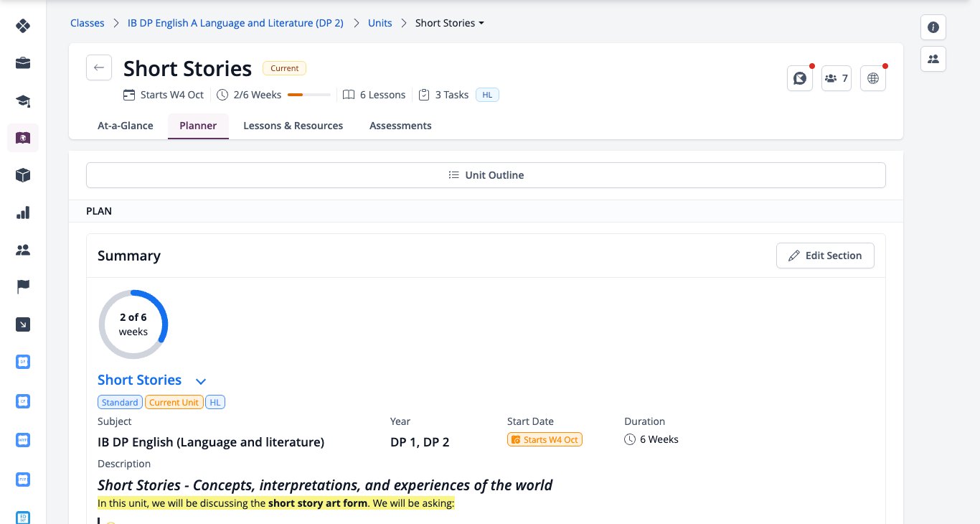Click the info icon in right panel
The image size is (980, 524).
[x=933, y=27]
